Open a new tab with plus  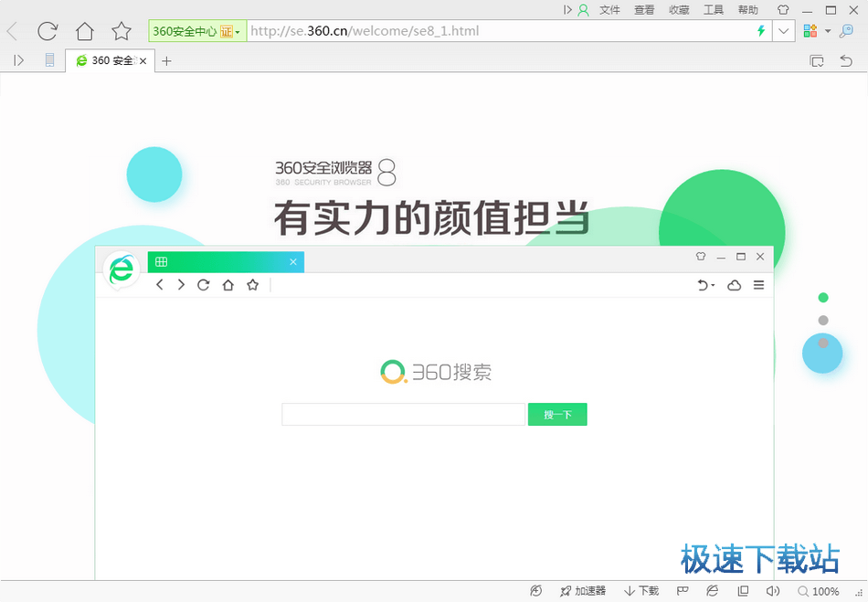click(x=166, y=61)
